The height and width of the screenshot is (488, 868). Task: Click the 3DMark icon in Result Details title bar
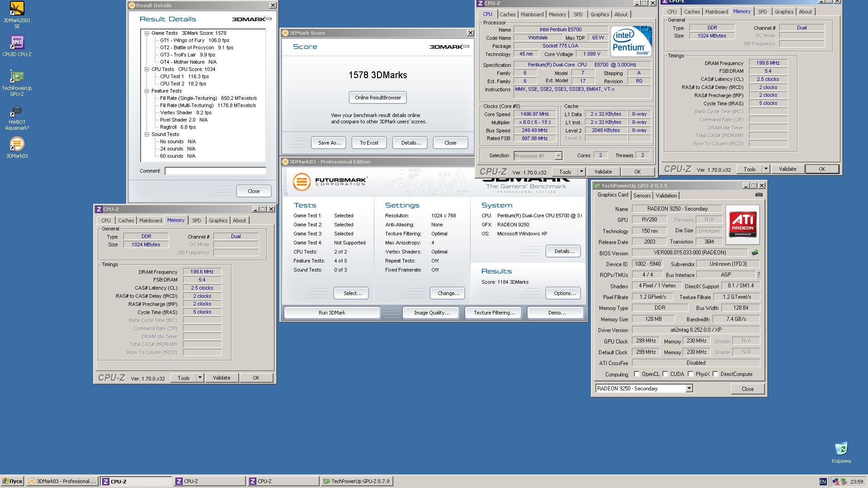tap(132, 5)
